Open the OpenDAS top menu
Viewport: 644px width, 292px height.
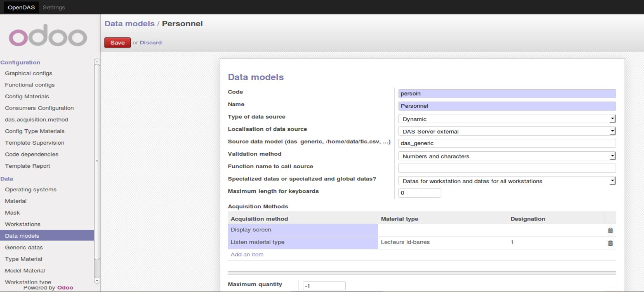click(21, 7)
